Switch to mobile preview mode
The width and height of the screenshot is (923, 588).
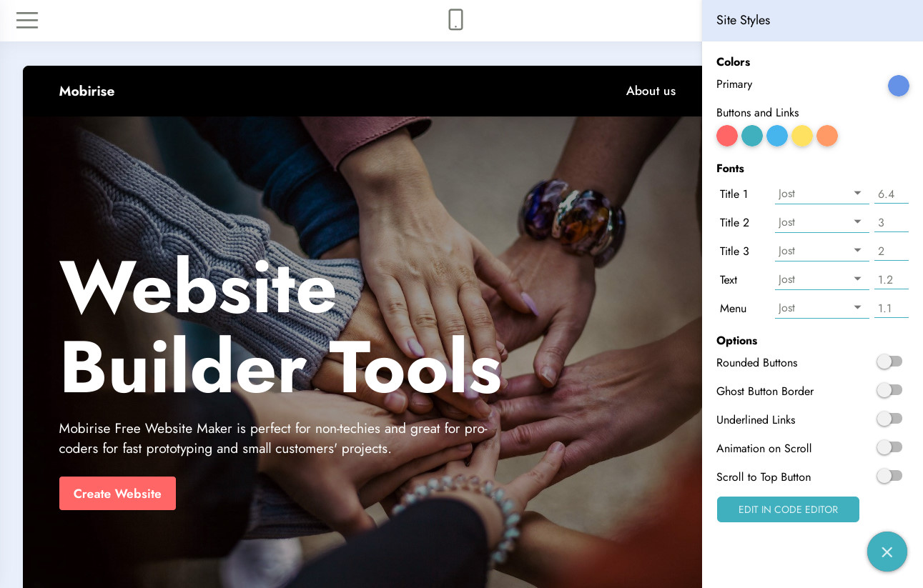pos(455,20)
